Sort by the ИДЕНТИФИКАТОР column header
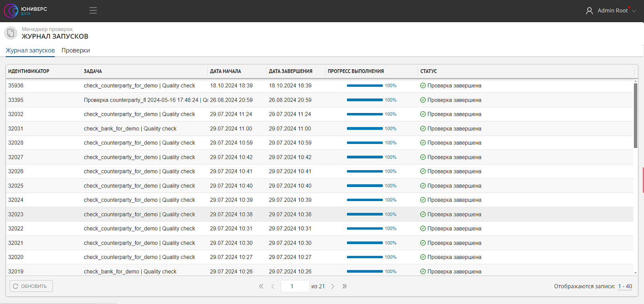Screen dimensions: 644x304 coord(43,71)
